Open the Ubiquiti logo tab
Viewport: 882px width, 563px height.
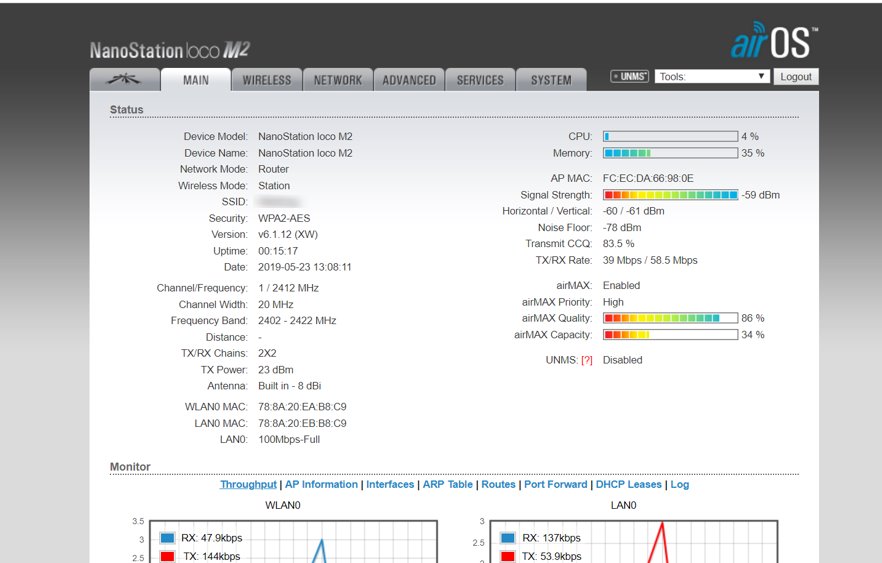tap(124, 79)
